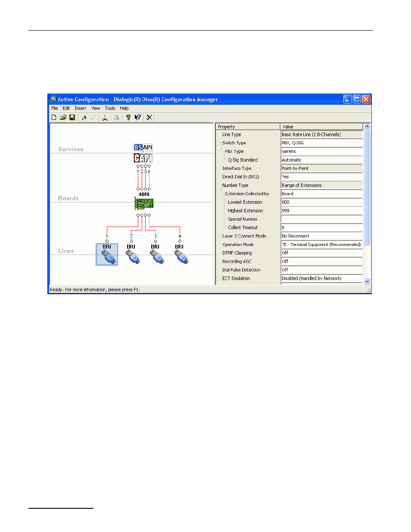
Task: Minimize the Configuration Manager window
Action: (x=348, y=99)
